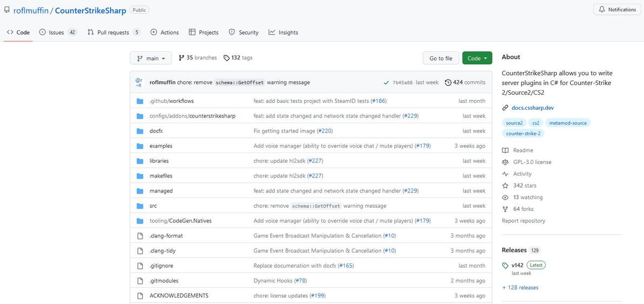Open the src folder
Image resolution: width=644 pixels, height=304 pixels.
153,206
